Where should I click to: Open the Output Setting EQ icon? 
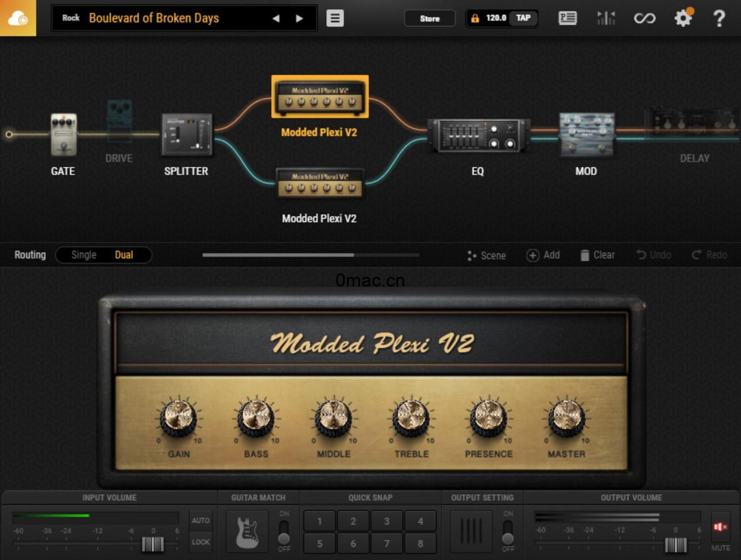pos(471,532)
